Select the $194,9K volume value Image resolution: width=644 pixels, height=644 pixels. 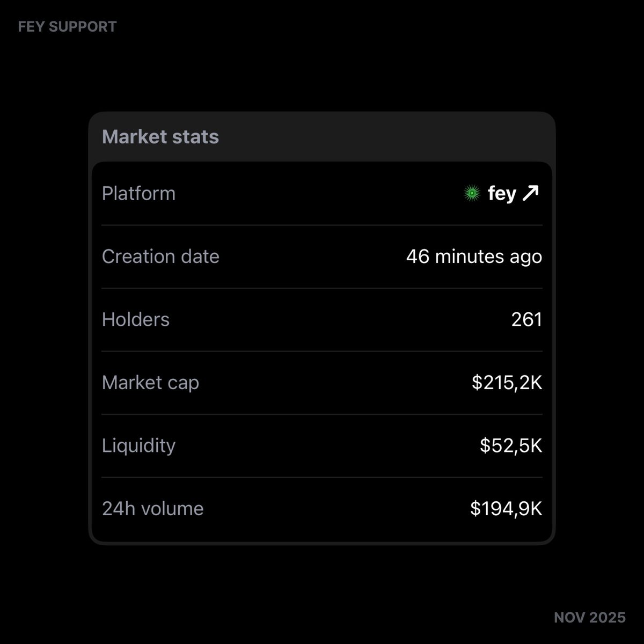point(506,509)
